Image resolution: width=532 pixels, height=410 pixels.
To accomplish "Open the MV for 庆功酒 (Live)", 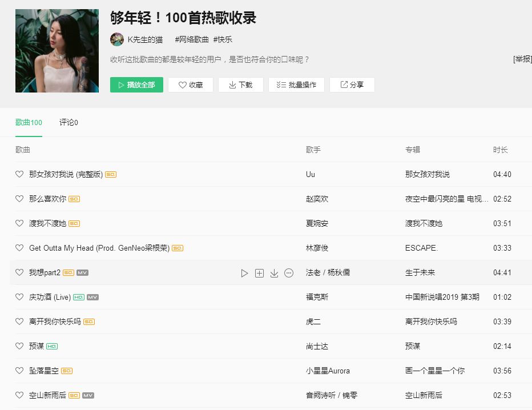I will pyautogui.click(x=92, y=298).
